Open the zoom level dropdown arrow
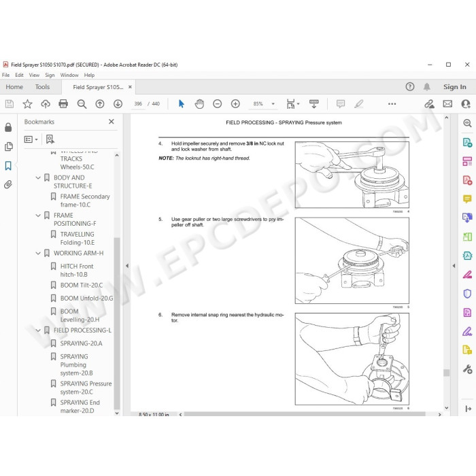476x476 pixels. click(x=273, y=104)
